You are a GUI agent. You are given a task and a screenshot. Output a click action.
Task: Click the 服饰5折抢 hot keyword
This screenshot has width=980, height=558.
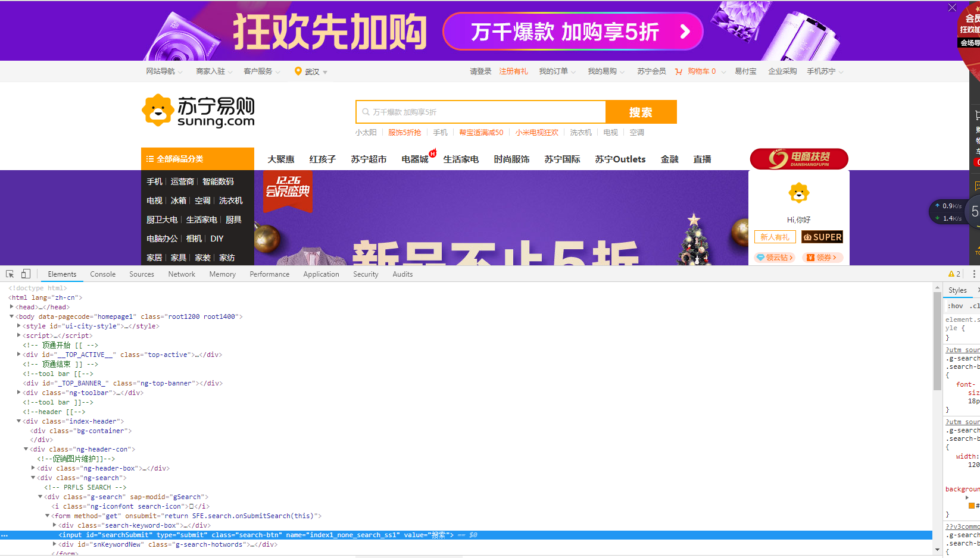(405, 133)
